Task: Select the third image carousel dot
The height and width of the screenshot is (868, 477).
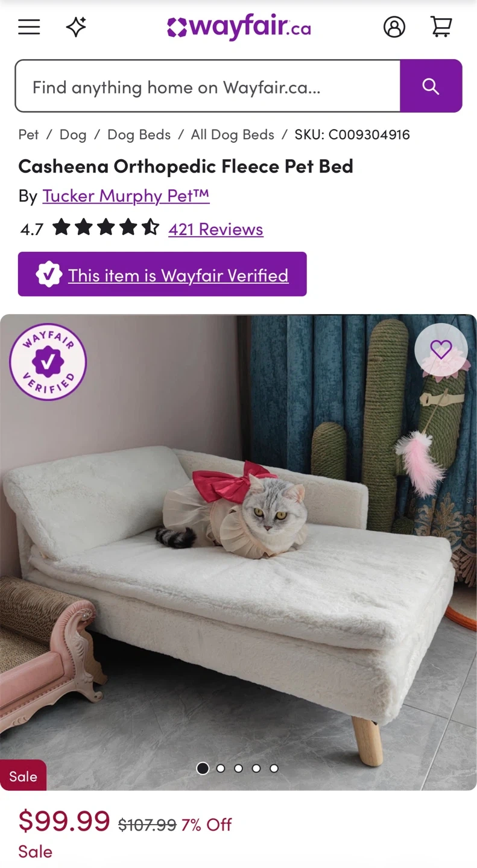Action: 239,769
